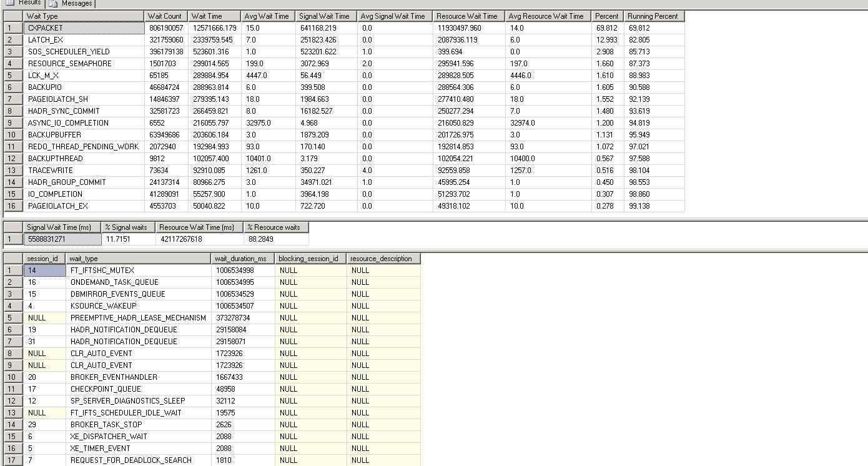Select the FT_IFTS_SCHEDULER_IDLE_WAIT cell

click(x=139, y=413)
